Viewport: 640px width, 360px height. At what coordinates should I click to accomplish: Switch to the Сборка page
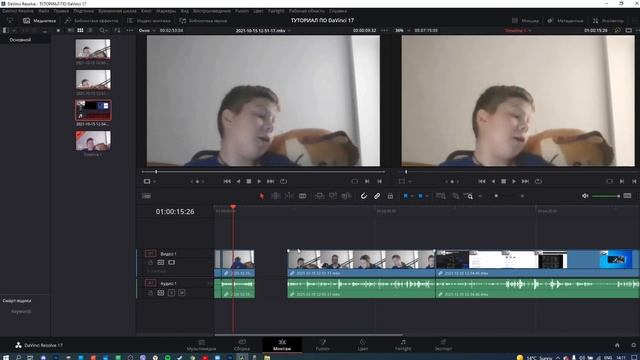pos(242,345)
